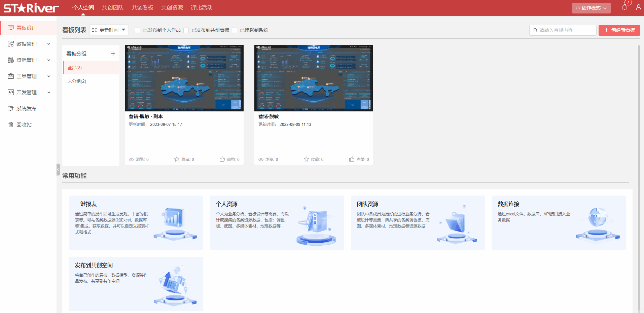Screen dimensions: 644x313
Task: Open 系统发布 in the sidebar
Action: pyautogui.click(x=26, y=109)
